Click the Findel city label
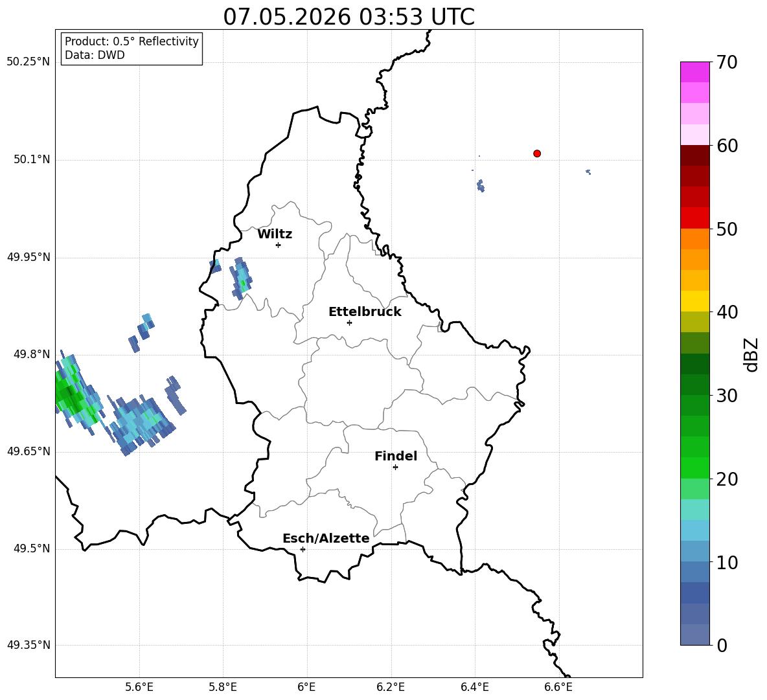 pyautogui.click(x=396, y=456)
